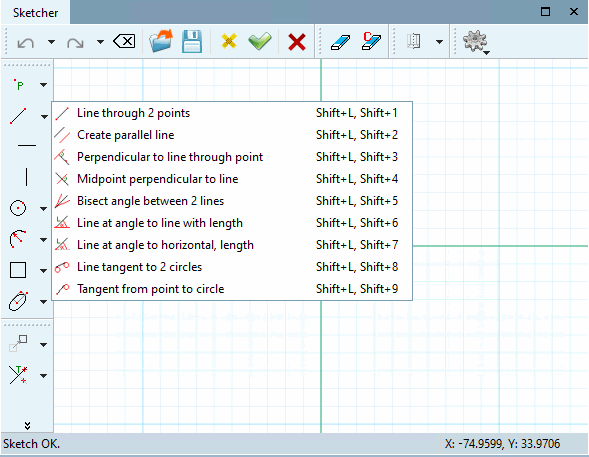Screen dimensions: 589x457
Task: Open the Undo history dropdown arrow
Action: click(51, 42)
